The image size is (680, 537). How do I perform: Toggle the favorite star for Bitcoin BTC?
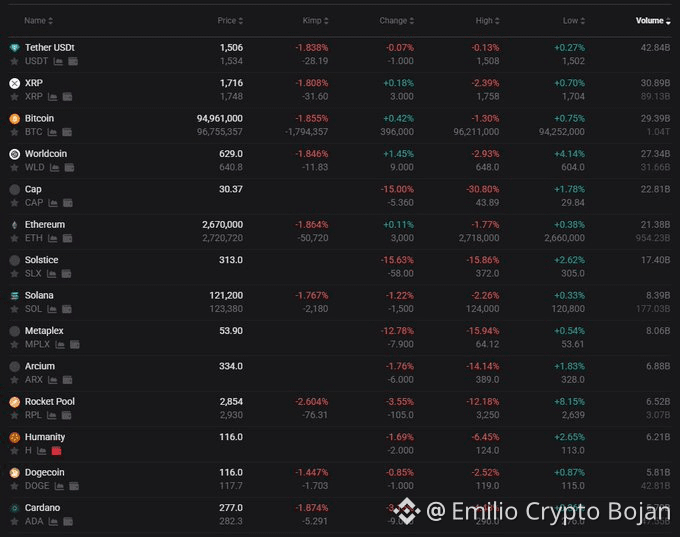click(14, 132)
